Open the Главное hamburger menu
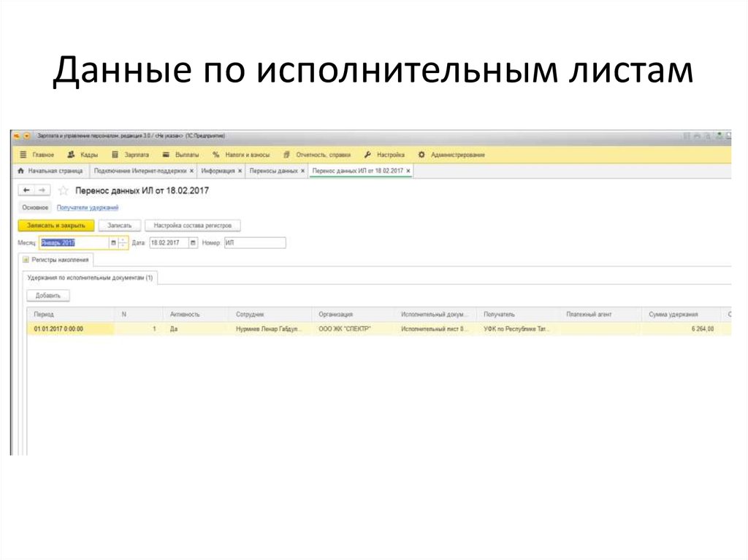Screen dimensions: 748x560 (22, 155)
